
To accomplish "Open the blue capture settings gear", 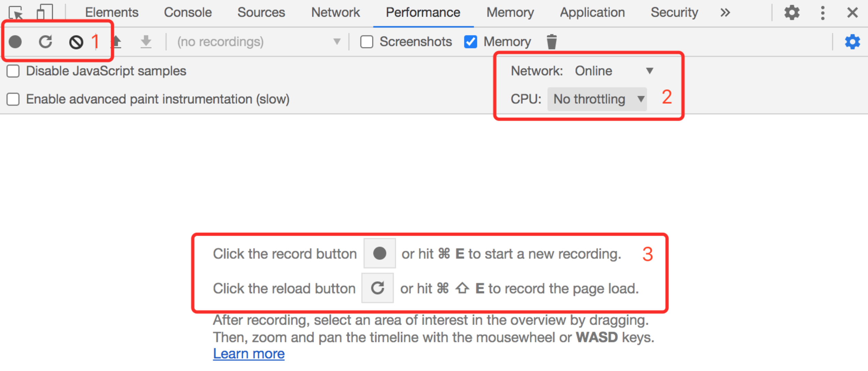I will click(x=852, y=42).
